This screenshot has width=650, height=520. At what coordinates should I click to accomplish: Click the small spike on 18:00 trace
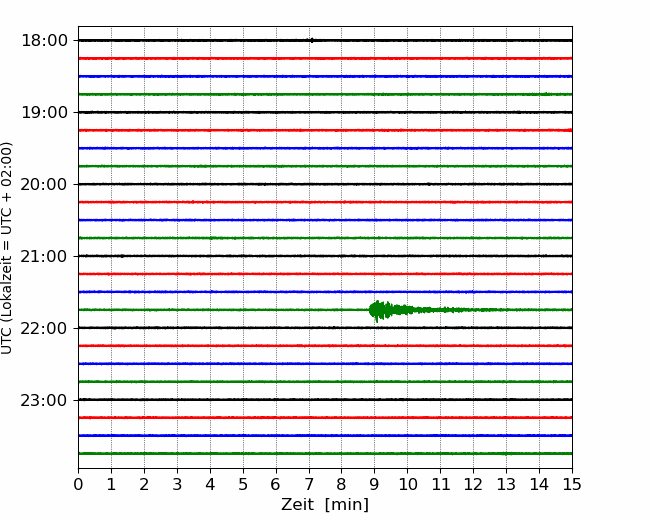pos(312,40)
